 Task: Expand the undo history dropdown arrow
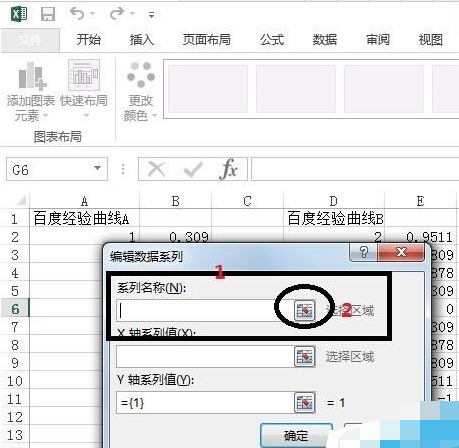click(x=92, y=14)
